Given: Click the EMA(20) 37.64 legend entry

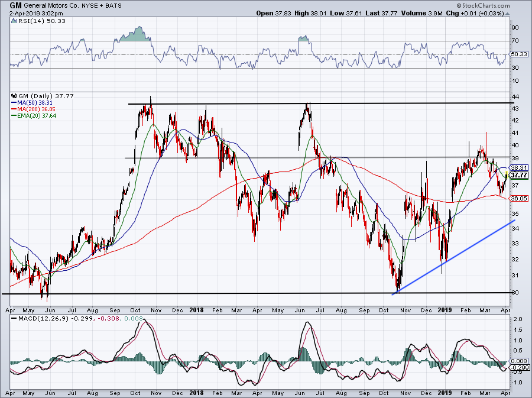Looking at the screenshot, I should 37,116.
